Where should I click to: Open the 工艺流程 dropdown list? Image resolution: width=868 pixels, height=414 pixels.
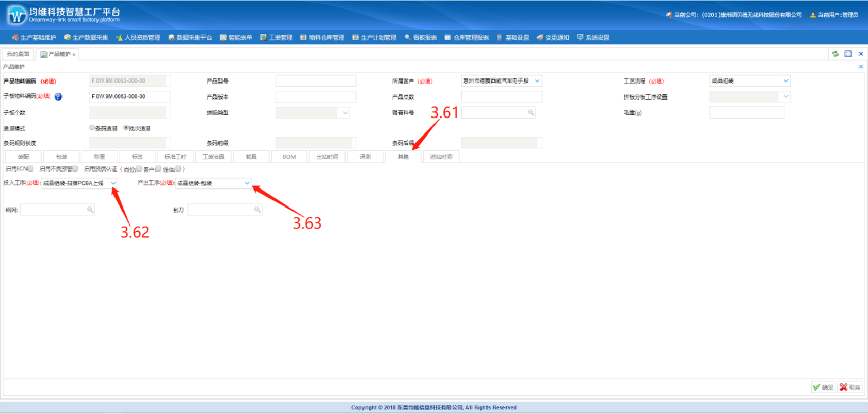point(786,82)
